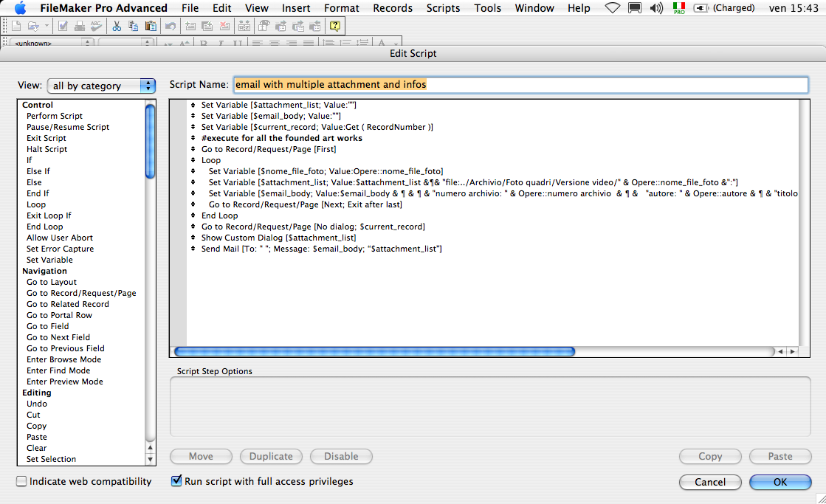826x504 pixels.
Task: Click the vertical scrollbar thumb of the steps list
Action: coord(150,141)
